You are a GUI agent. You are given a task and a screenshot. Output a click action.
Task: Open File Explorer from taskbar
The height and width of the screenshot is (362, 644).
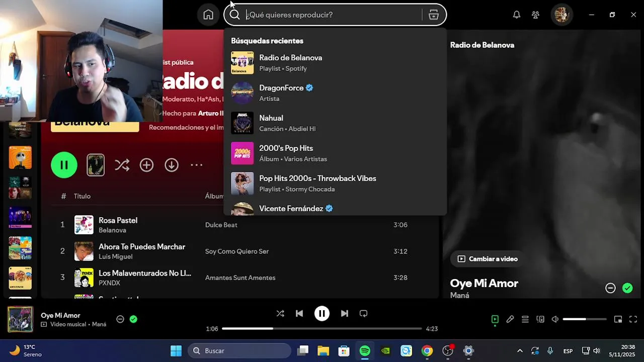point(323,351)
